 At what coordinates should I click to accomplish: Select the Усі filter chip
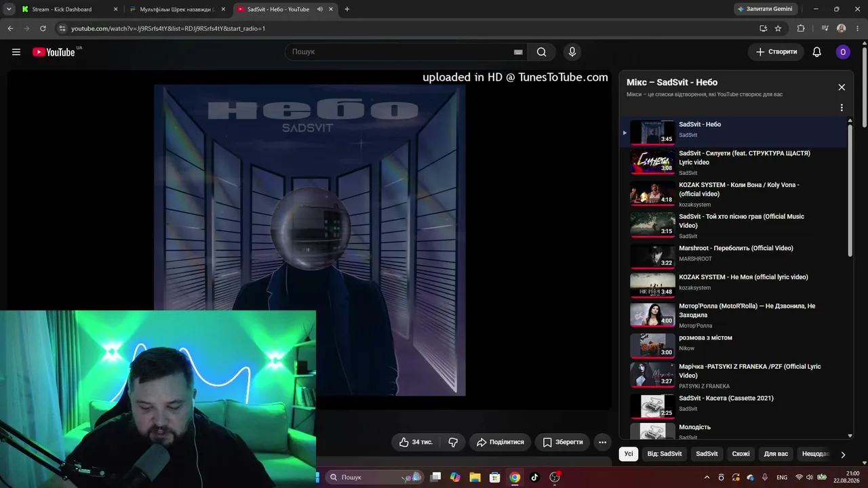click(629, 453)
